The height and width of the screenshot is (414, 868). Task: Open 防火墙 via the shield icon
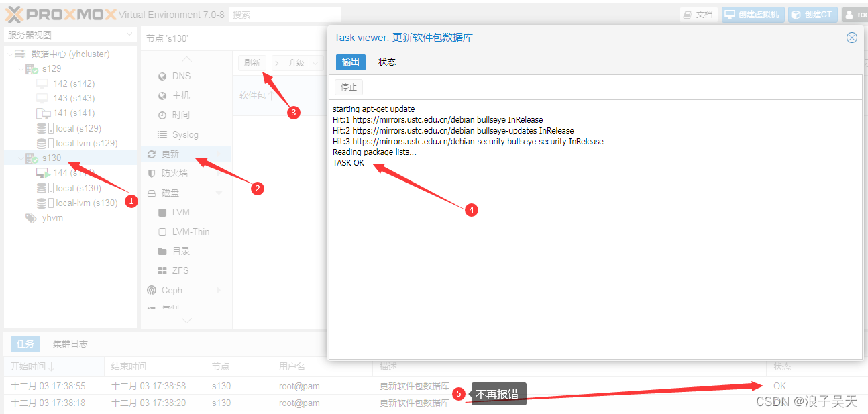click(x=152, y=173)
